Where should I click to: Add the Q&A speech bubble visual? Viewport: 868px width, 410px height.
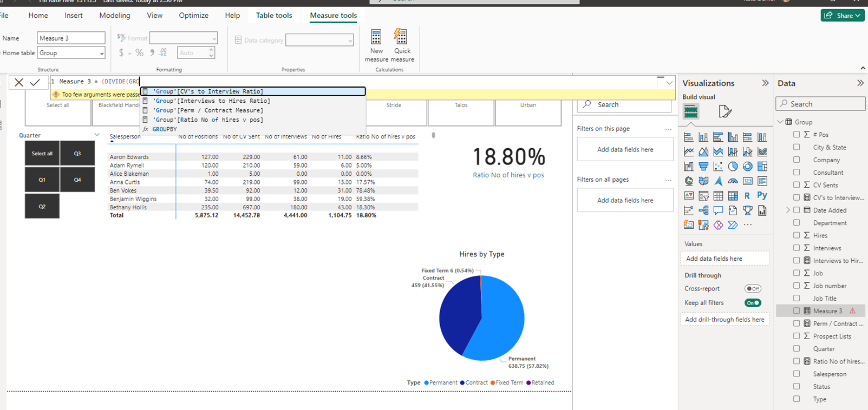(x=718, y=210)
